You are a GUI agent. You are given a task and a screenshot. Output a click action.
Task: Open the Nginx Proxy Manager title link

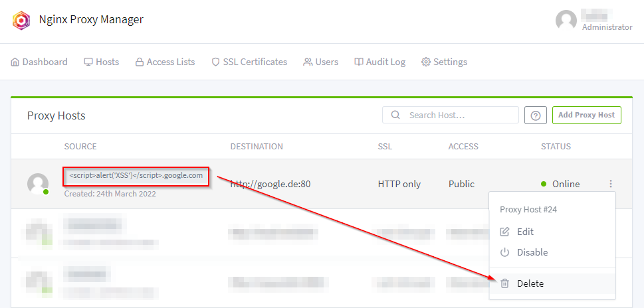coord(91,19)
